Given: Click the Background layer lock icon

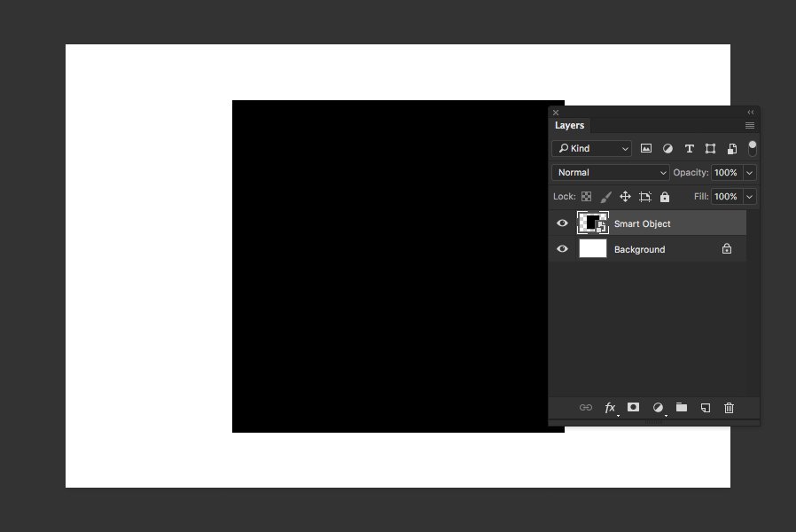Looking at the screenshot, I should pos(727,249).
